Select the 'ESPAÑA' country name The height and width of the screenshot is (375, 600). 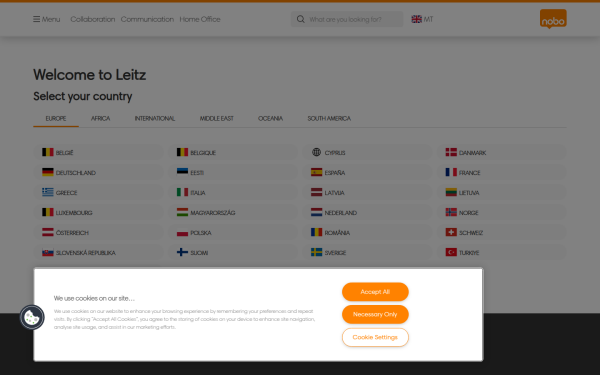point(335,173)
